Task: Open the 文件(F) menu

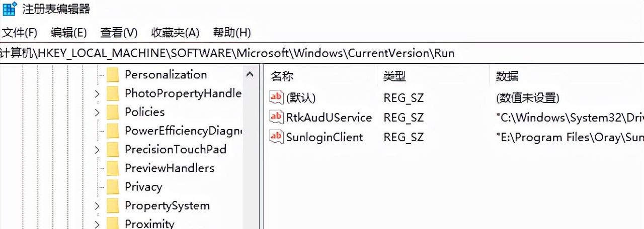Action: tap(20, 33)
